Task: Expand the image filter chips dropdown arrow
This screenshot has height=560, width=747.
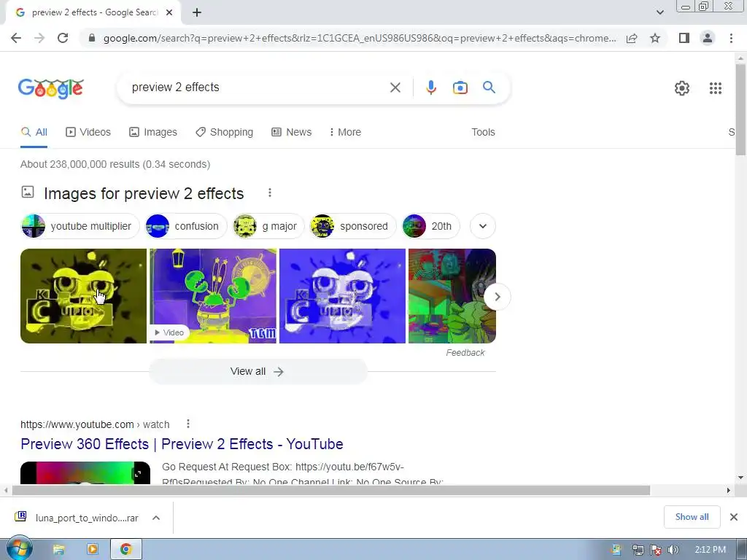Action: click(x=483, y=226)
